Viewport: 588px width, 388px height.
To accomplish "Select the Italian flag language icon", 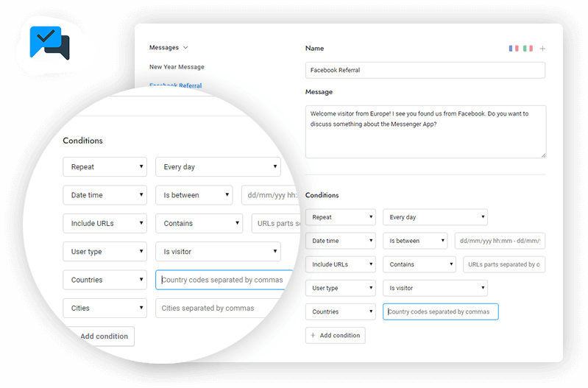I will (x=528, y=49).
